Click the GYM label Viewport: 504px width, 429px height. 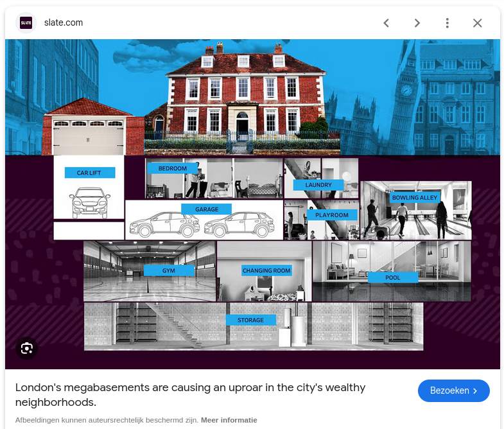(x=169, y=270)
